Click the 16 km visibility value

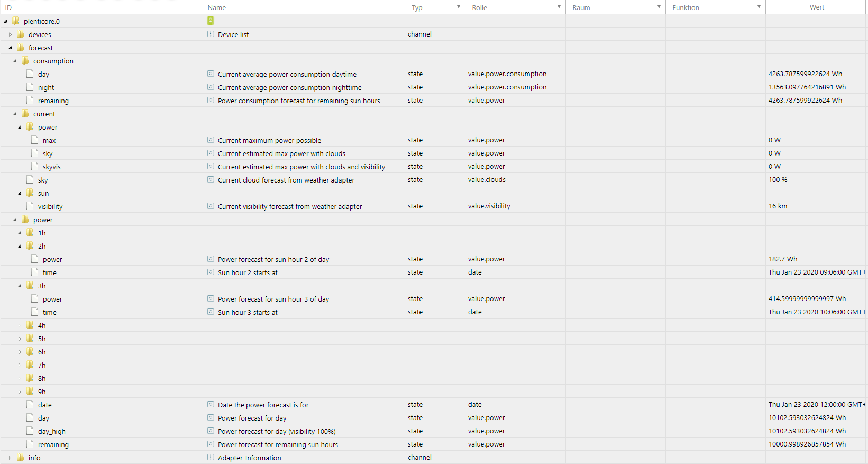click(778, 206)
